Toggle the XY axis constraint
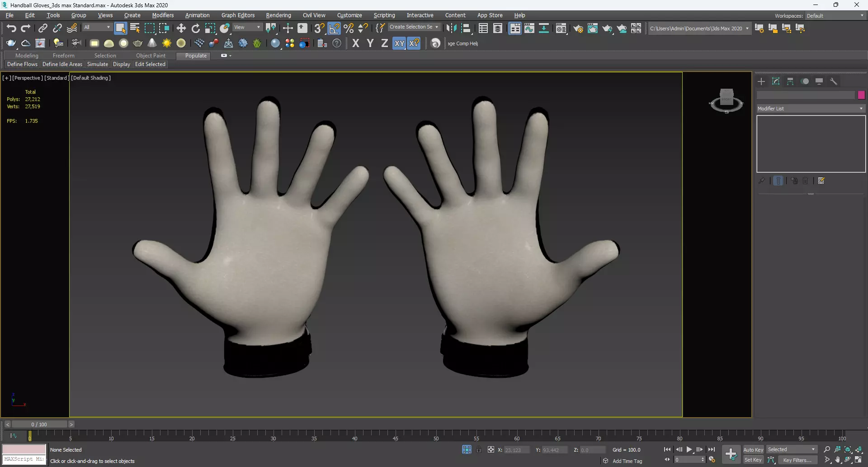This screenshot has height=467, width=868. (x=399, y=43)
